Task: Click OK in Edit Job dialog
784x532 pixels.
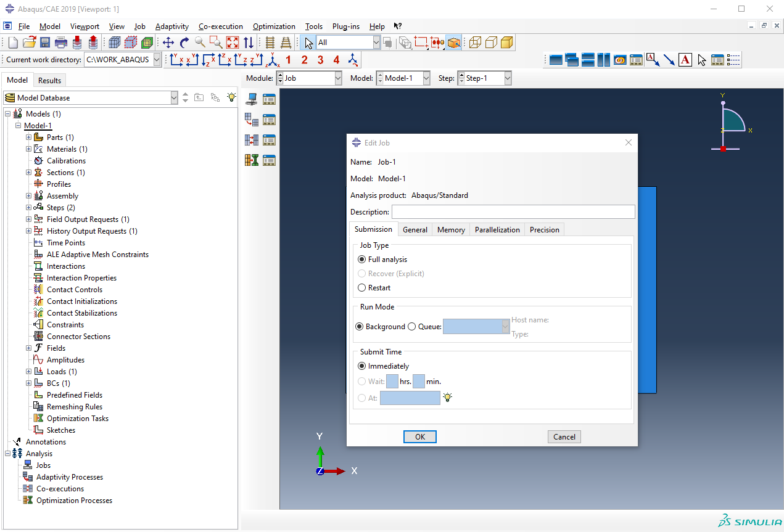Action: coord(420,436)
